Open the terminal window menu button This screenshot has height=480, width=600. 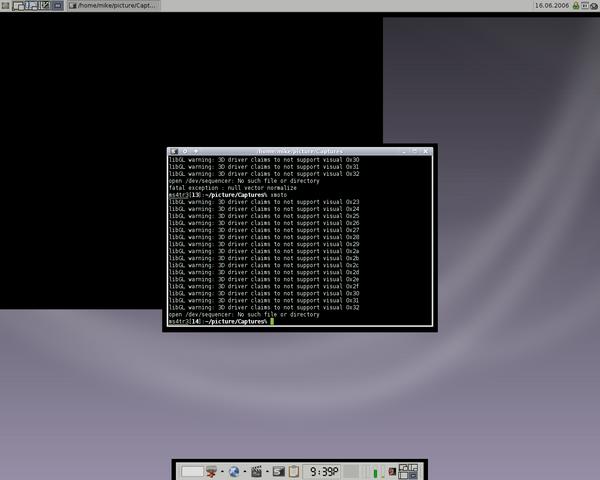(x=172, y=151)
